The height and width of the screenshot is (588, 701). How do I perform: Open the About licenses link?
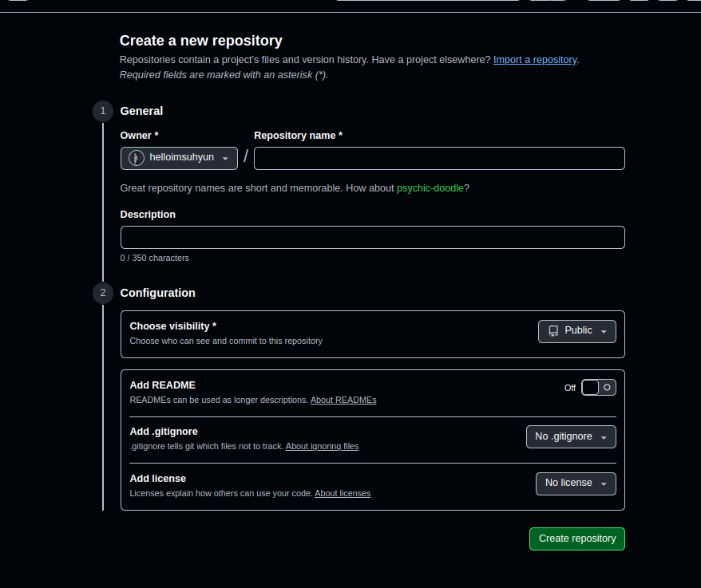pyautogui.click(x=343, y=493)
